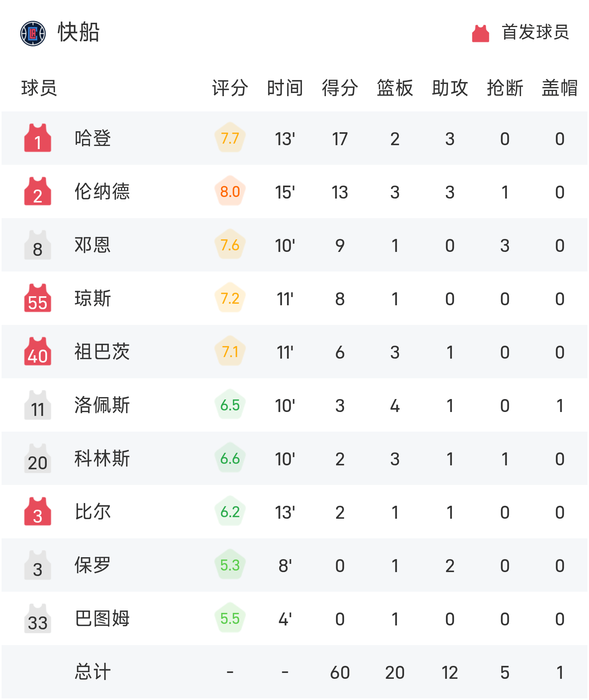Select the 快船 team name
The height and width of the screenshot is (700, 589).
(x=79, y=32)
